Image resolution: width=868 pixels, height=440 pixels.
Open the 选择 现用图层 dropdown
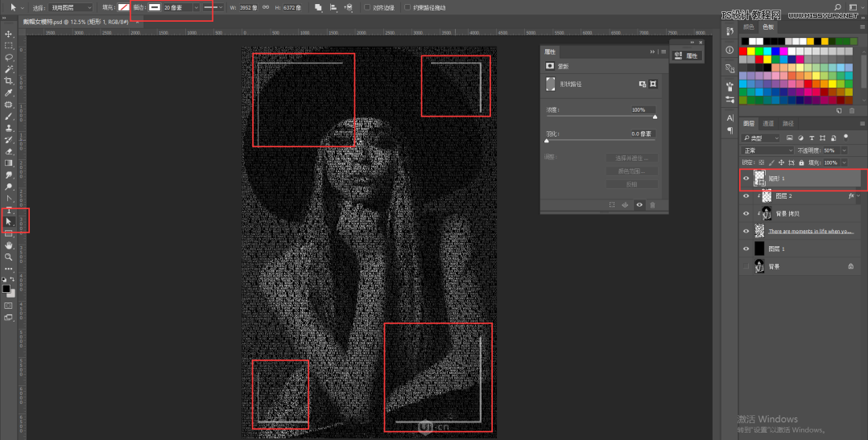coord(71,8)
